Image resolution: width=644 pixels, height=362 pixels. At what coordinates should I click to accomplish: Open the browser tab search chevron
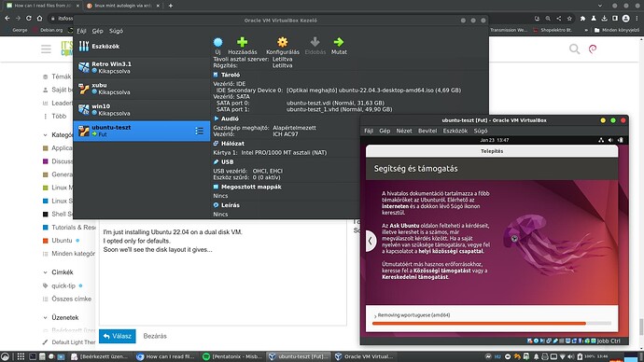point(599,6)
